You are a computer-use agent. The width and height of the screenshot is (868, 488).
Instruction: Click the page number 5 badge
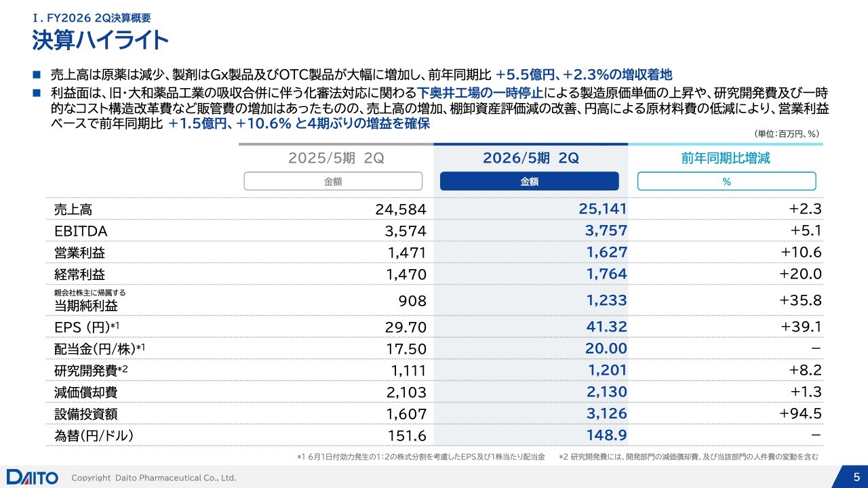856,476
